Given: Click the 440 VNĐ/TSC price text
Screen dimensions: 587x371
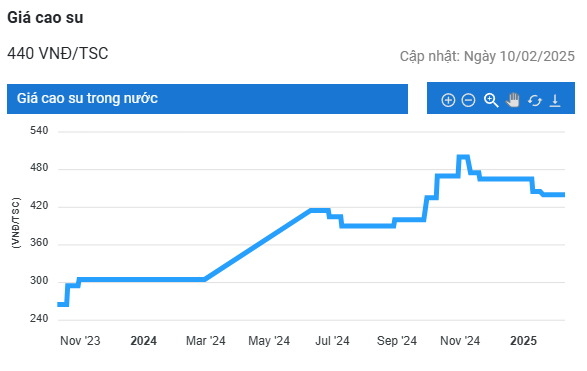Looking at the screenshot, I should tap(58, 54).
